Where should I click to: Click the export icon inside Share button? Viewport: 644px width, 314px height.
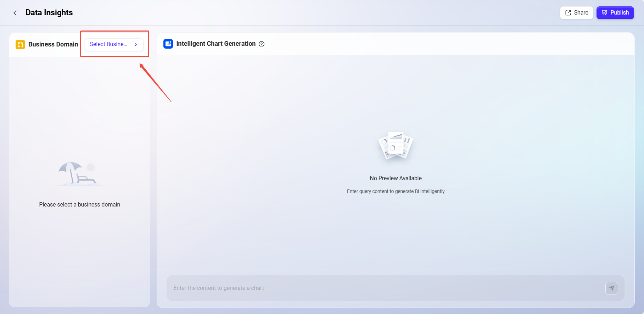(x=568, y=13)
